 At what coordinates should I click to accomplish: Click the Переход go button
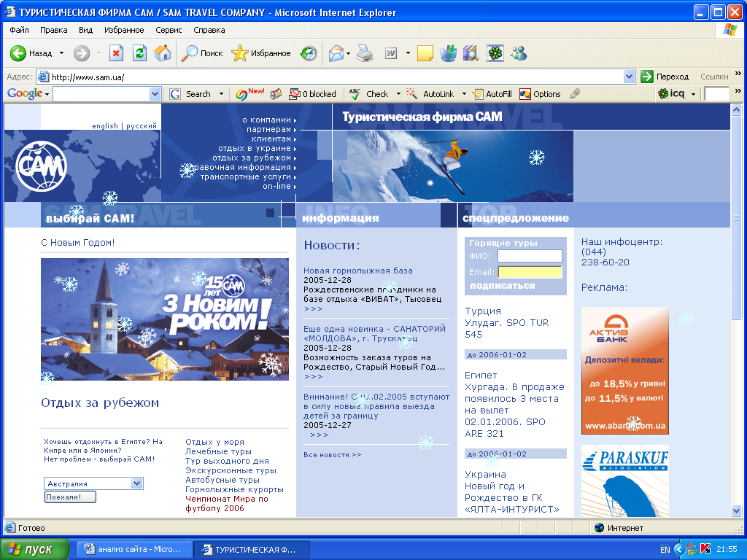pyautogui.click(x=665, y=77)
